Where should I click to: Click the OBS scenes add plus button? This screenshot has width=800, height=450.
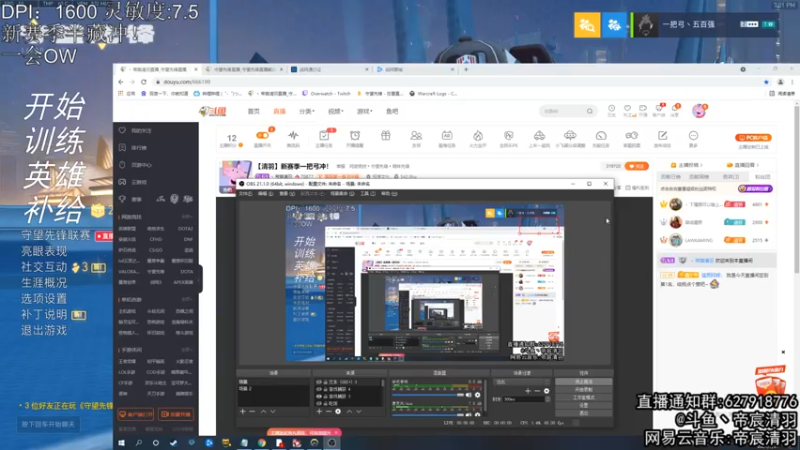coord(243,412)
